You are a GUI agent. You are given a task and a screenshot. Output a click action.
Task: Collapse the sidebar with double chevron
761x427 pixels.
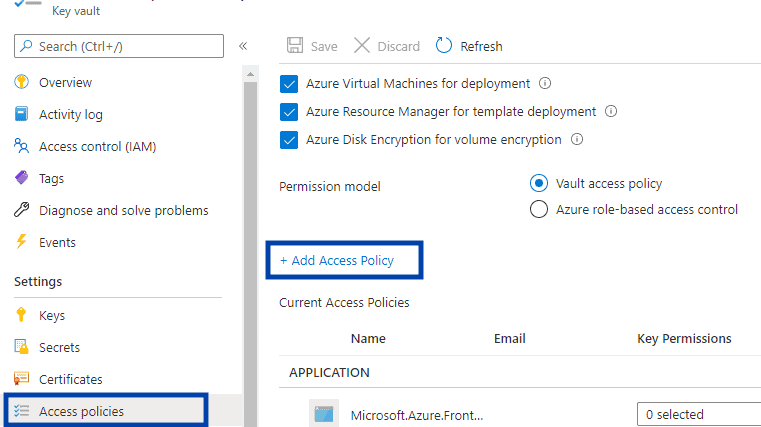pyautogui.click(x=243, y=46)
